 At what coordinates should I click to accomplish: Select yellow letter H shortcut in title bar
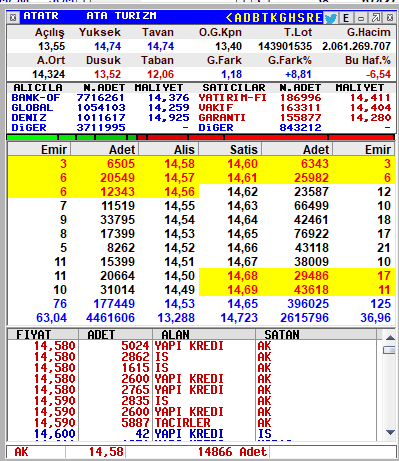point(292,18)
